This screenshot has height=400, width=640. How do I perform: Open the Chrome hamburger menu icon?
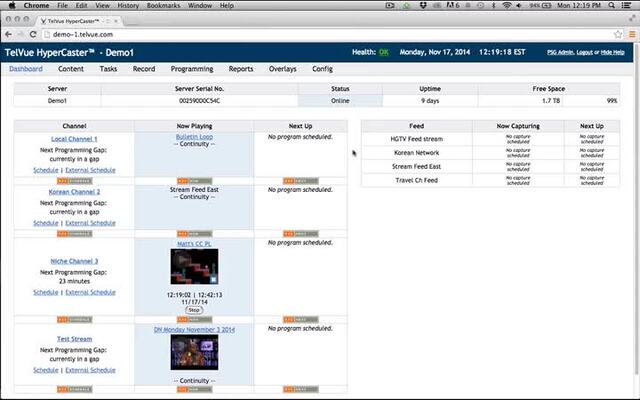pos(630,33)
